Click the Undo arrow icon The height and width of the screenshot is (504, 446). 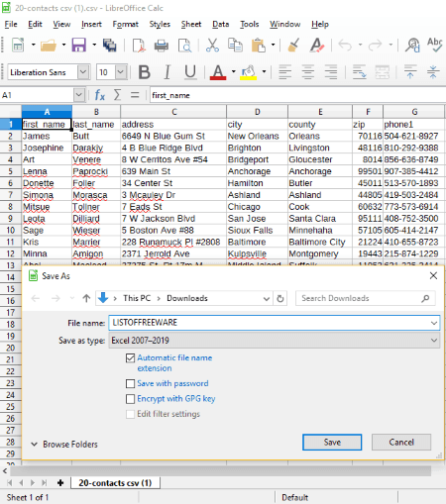345,45
